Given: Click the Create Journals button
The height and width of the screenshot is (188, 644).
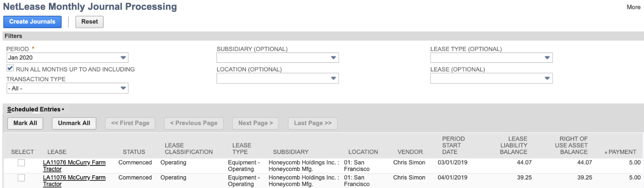Looking at the screenshot, I should point(32,22).
